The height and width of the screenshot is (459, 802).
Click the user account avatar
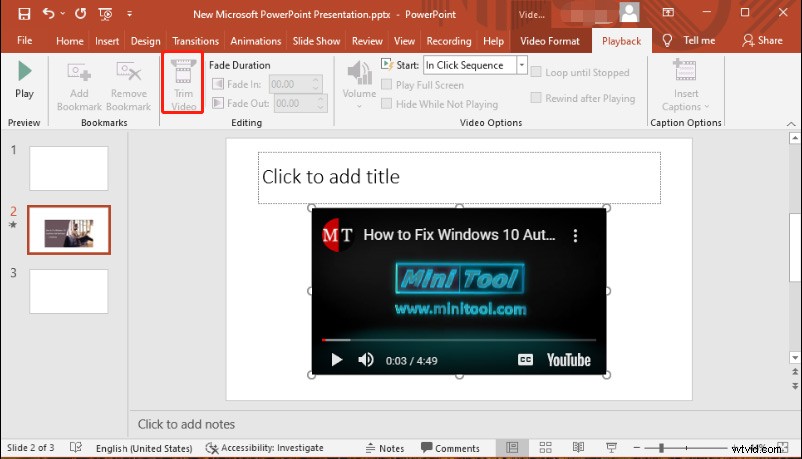(x=629, y=11)
